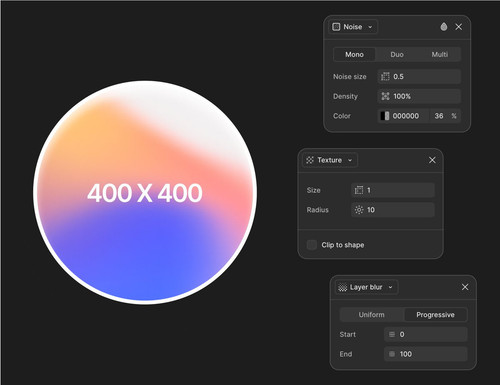
Task: Edit the color hex value 000000
Action: point(406,116)
